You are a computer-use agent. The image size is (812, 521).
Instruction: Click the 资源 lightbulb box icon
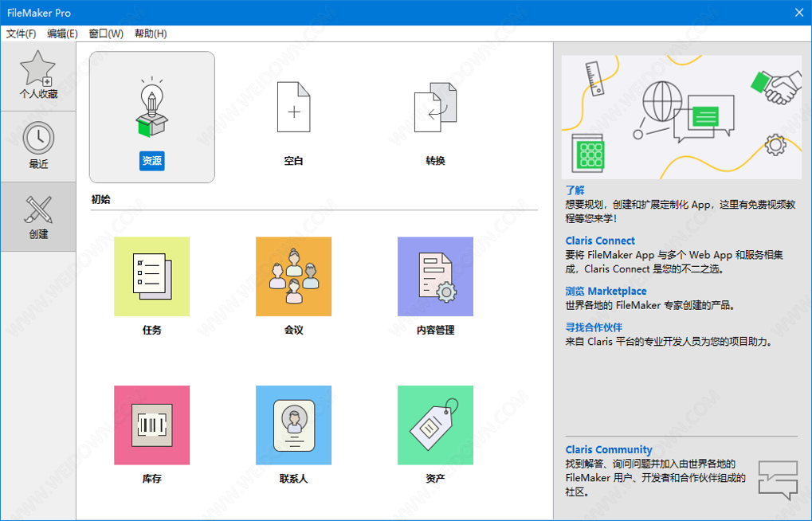pos(151,107)
